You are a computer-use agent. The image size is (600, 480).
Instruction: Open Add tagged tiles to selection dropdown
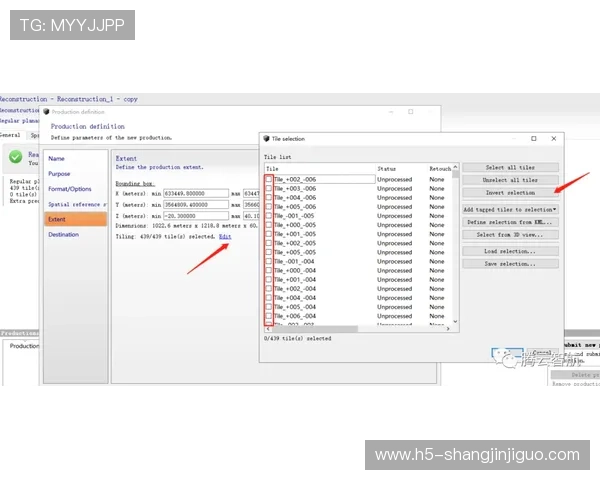click(x=510, y=209)
